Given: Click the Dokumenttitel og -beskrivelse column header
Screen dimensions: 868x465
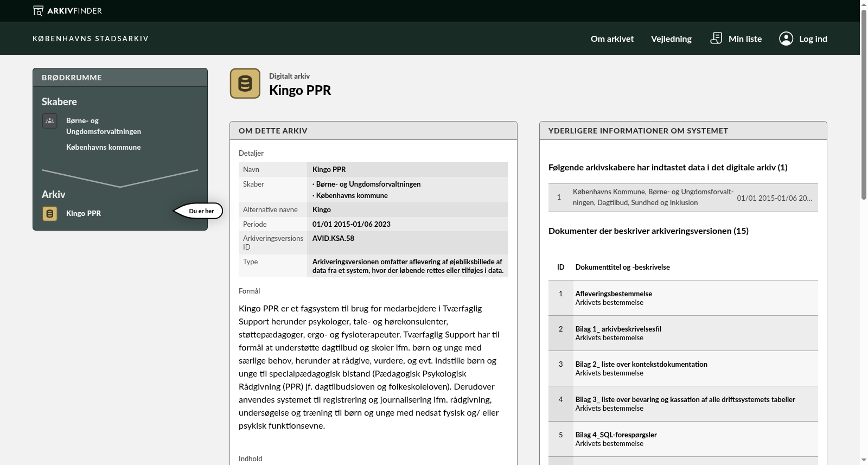Looking at the screenshot, I should click(622, 267).
